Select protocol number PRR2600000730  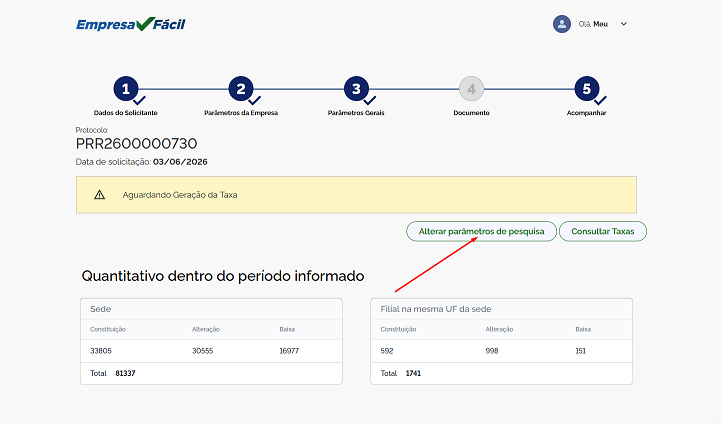coord(137,143)
